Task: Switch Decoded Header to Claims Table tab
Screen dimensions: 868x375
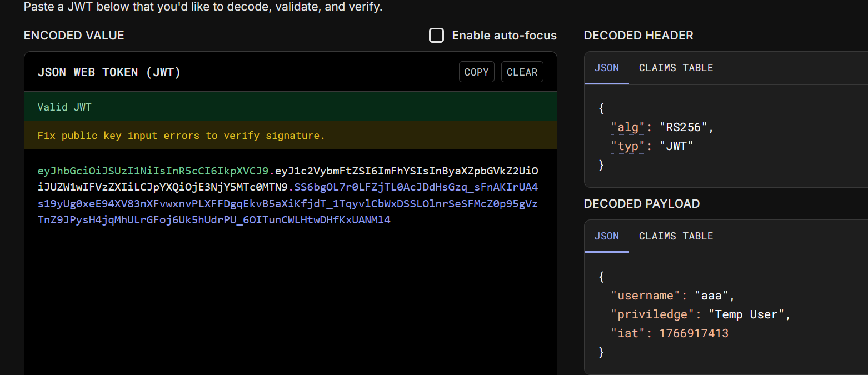Action: 676,68
